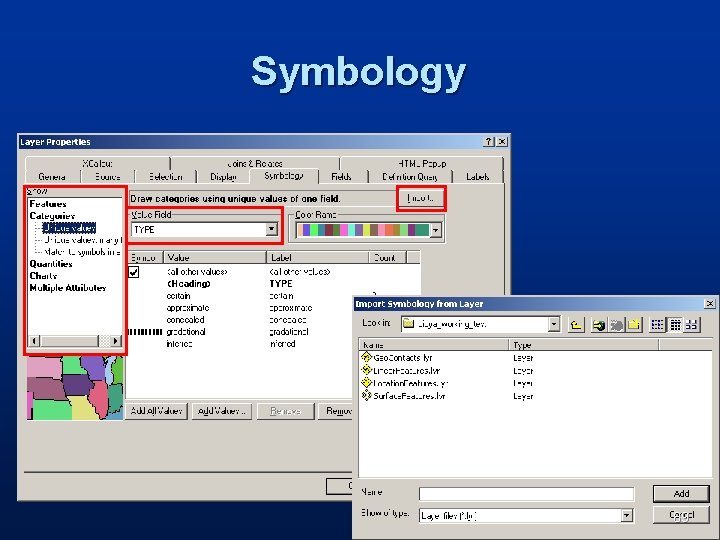Image resolution: width=720 pixels, height=540 pixels.
Task: Click the Count column header
Action: [x=388, y=258]
